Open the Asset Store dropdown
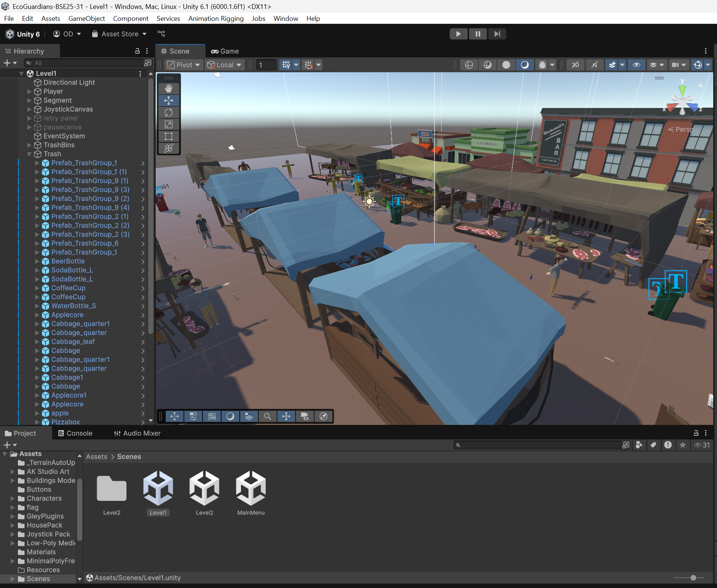Viewport: 717px width, 588px height. 119,34
